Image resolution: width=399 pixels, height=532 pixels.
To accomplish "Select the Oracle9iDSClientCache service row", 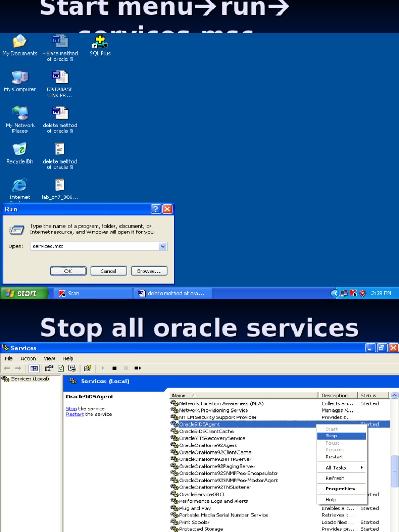I will pyautogui.click(x=280, y=431).
